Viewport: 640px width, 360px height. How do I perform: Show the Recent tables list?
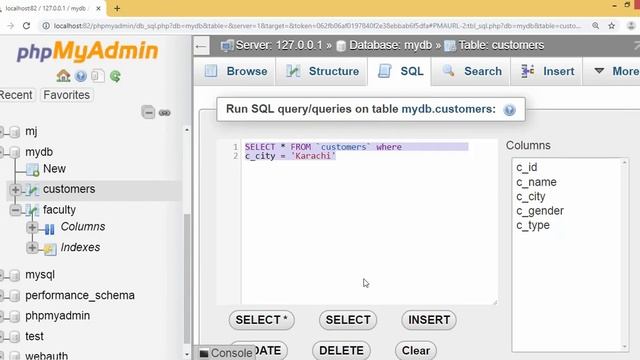point(16,95)
